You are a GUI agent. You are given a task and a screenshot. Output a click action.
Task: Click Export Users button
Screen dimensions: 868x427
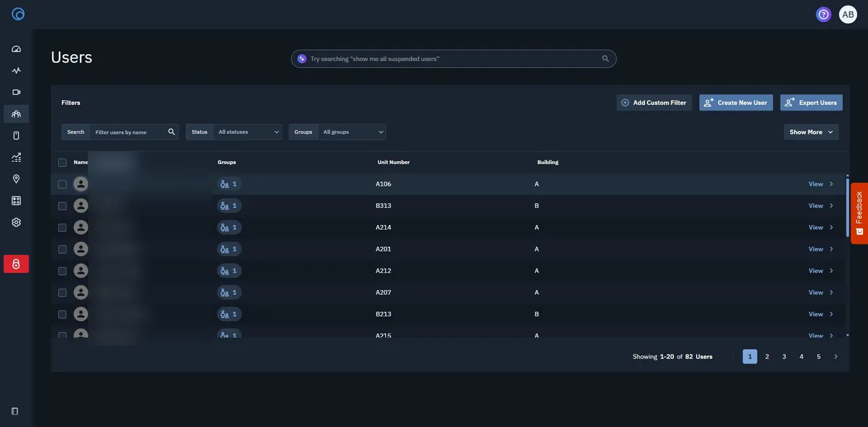coord(811,102)
